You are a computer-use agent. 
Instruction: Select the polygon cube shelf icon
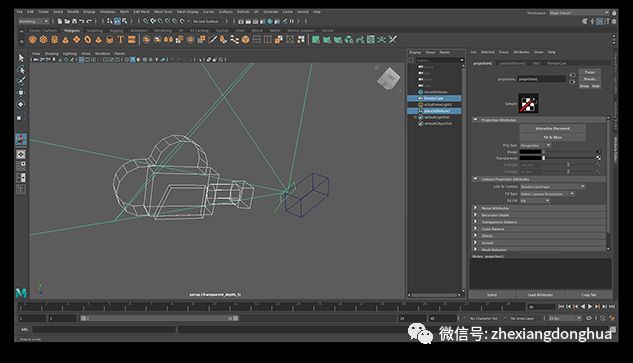coord(43,40)
